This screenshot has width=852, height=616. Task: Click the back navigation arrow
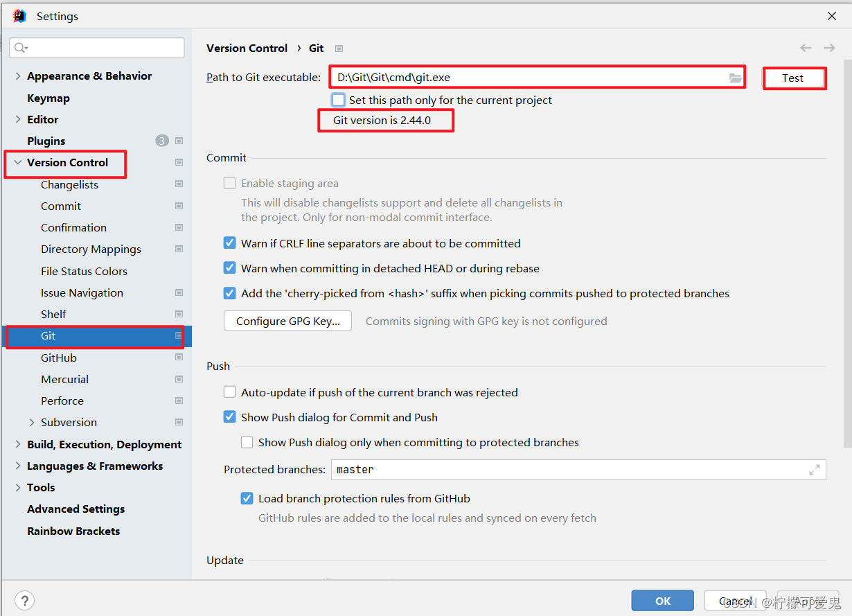pyautogui.click(x=806, y=48)
